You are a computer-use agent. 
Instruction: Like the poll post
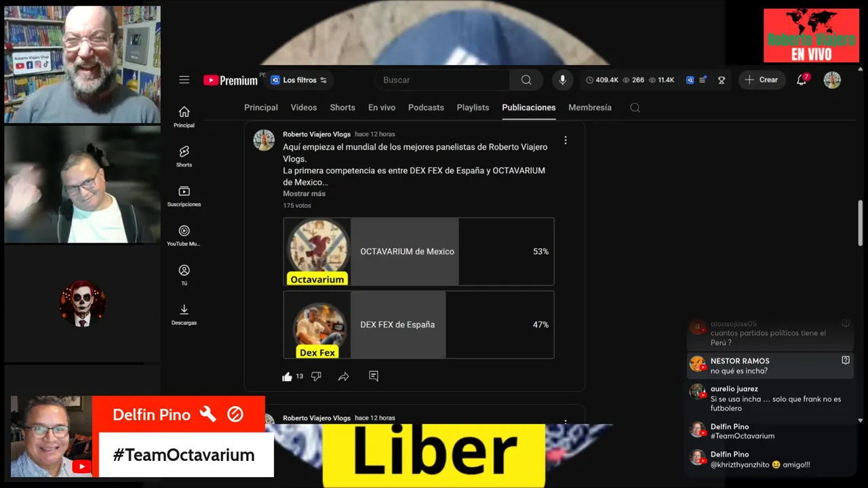point(288,376)
